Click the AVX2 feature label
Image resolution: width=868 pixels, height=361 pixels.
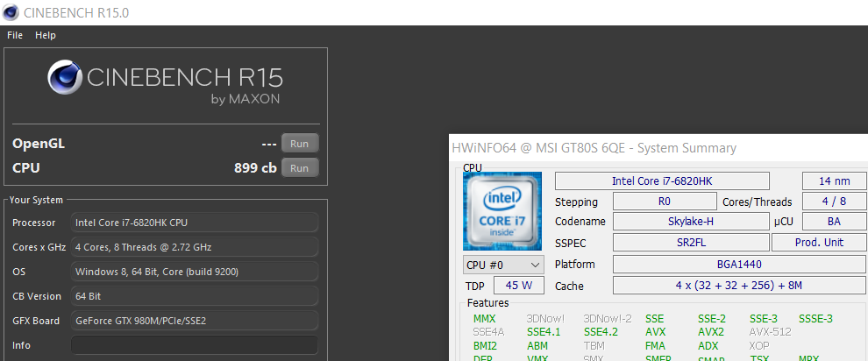[x=708, y=332]
